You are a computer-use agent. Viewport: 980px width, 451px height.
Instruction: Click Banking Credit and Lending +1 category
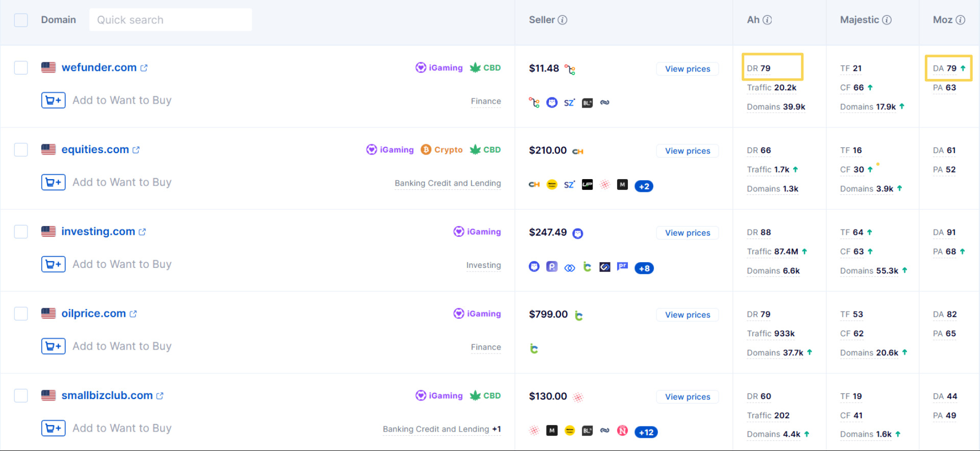click(442, 429)
